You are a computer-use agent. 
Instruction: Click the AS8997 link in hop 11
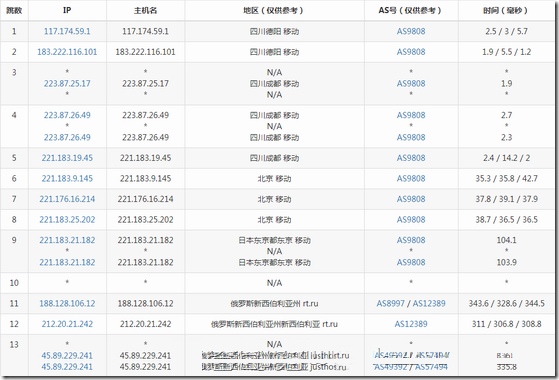(x=390, y=304)
